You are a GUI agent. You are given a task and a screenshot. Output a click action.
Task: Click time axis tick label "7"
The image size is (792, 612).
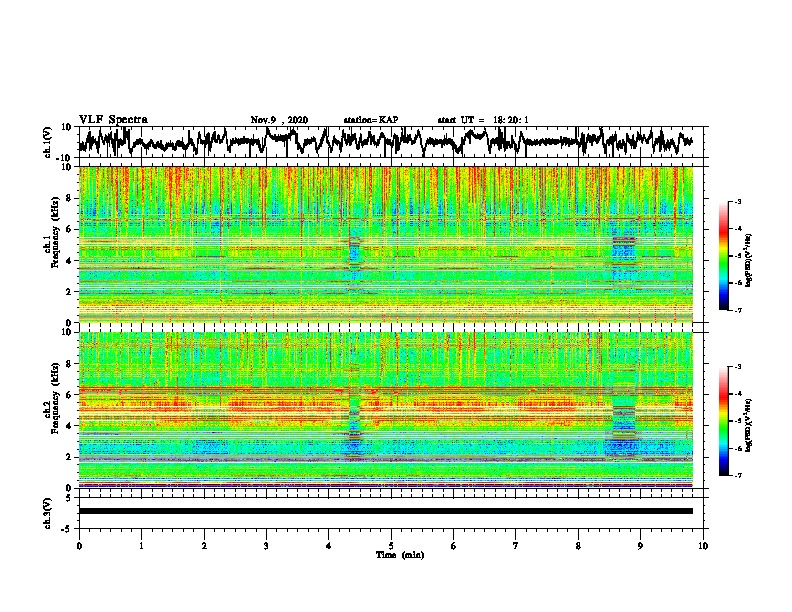pyautogui.click(x=516, y=546)
